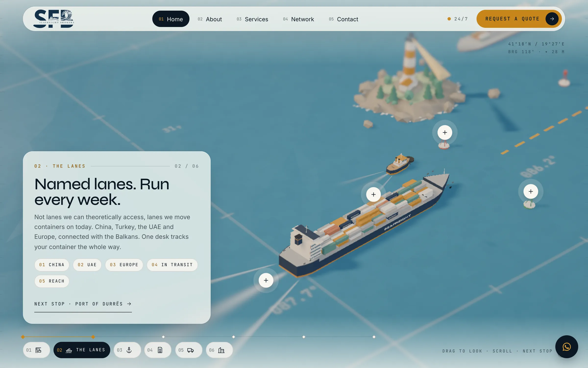
Task: Jump to the fourth diamond timeline marker
Action: (x=233, y=337)
